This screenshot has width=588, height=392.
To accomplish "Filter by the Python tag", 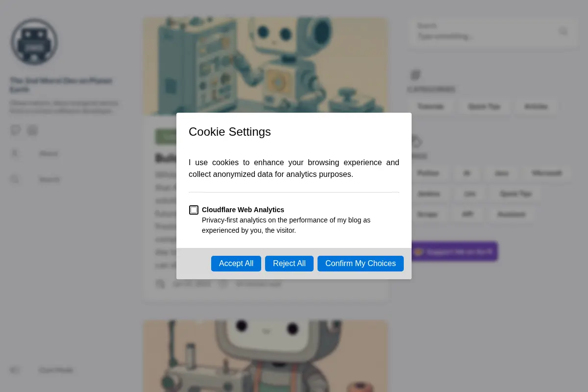I will tap(428, 173).
